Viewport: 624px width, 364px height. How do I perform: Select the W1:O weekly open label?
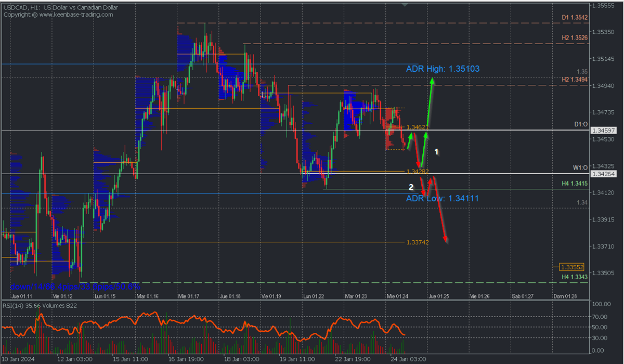(580, 168)
